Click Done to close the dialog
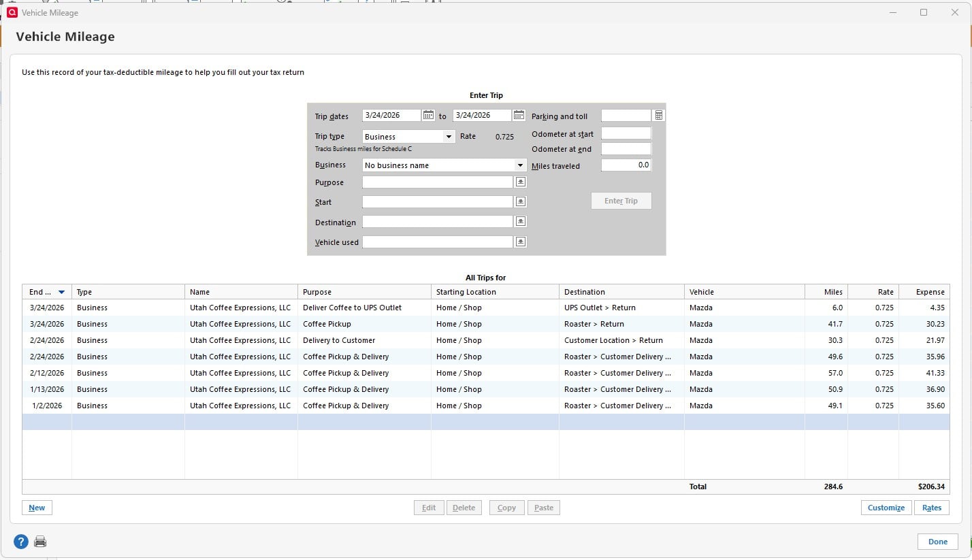The height and width of the screenshot is (560, 972). pos(937,541)
